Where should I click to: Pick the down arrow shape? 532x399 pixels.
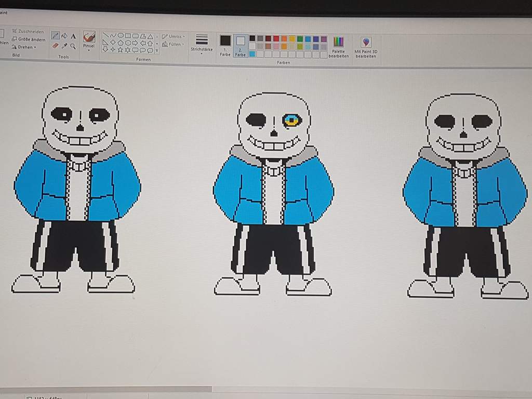pyautogui.click(x=105, y=49)
